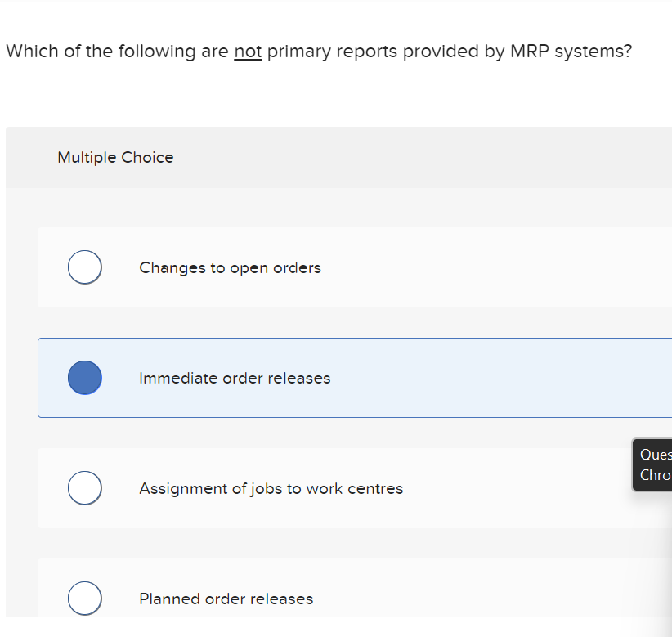
Task: Deselect the 'Immediate order releases' radio button
Action: tap(84, 377)
